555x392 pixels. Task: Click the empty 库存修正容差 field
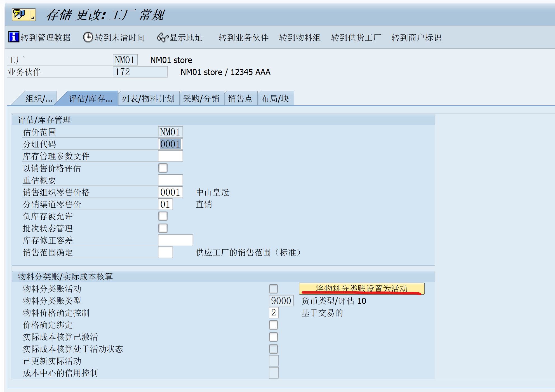(x=175, y=240)
